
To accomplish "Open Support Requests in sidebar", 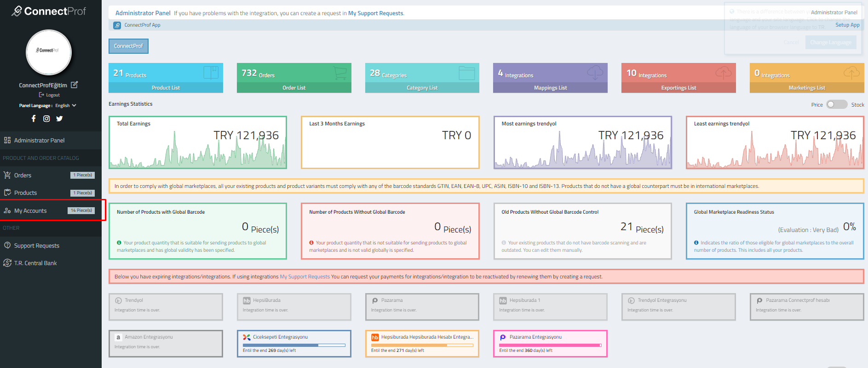I will coord(36,246).
